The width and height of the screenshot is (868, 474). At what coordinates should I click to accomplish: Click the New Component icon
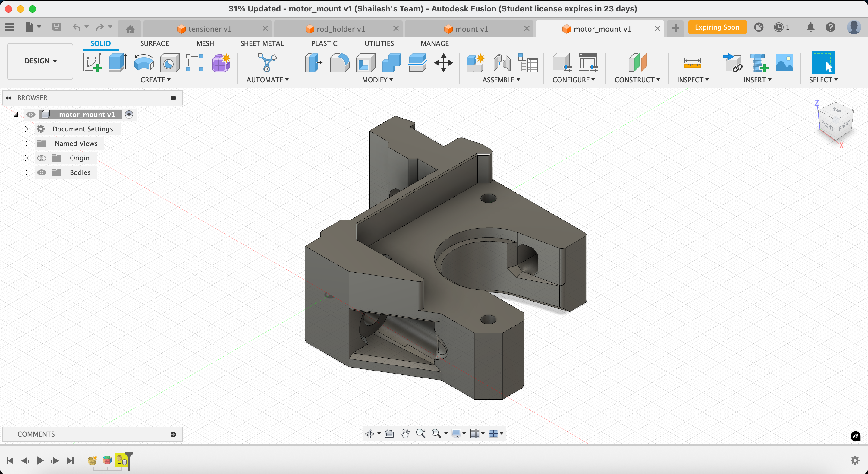tap(476, 62)
